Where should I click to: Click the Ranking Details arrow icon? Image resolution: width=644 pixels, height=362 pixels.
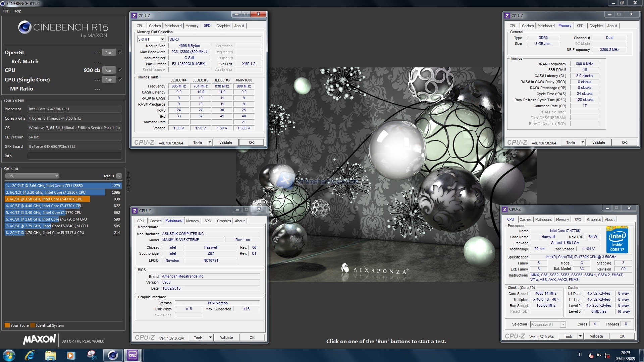coord(119,176)
